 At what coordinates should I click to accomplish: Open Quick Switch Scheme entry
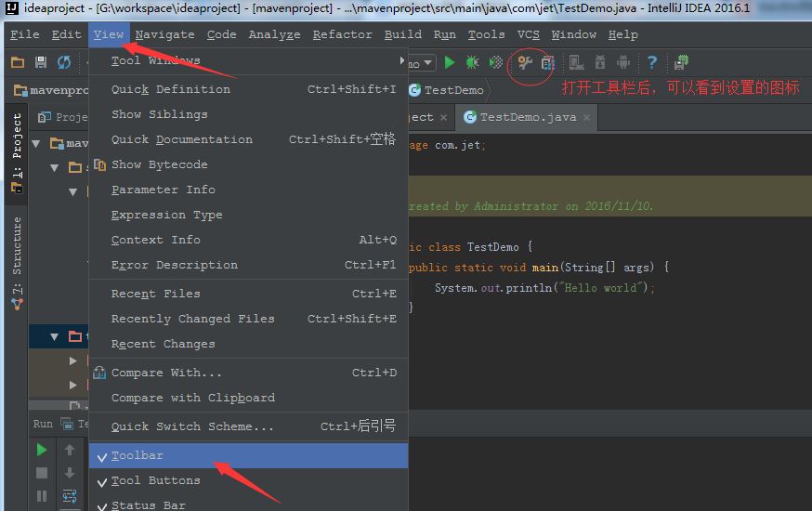coord(249,426)
